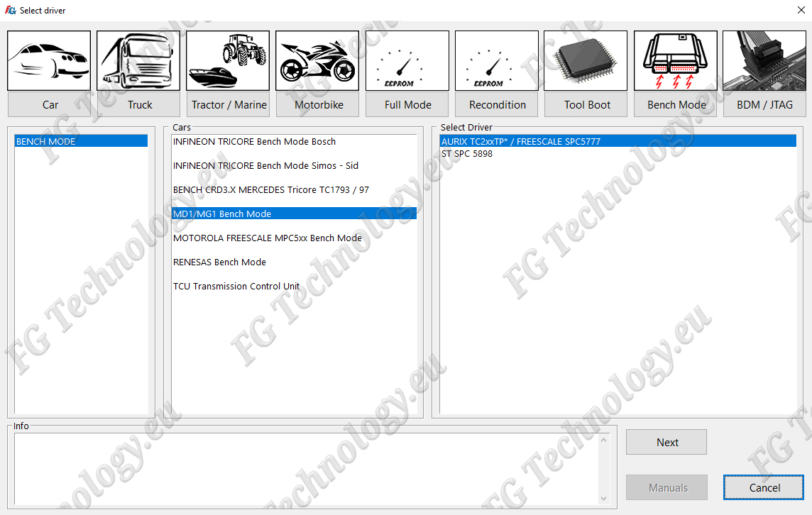Select INFINEON TRICORE Bench Mode Simos - Sid

point(265,166)
